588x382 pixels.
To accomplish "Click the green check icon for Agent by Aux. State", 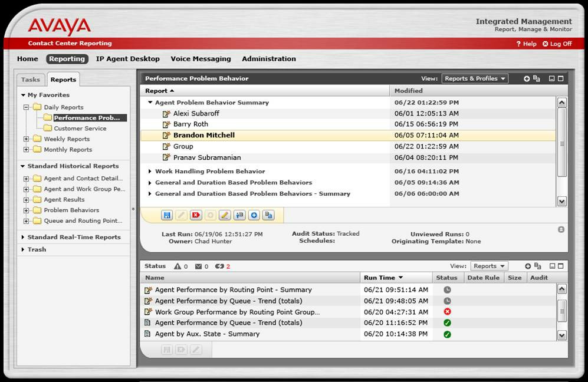I will (x=447, y=334).
